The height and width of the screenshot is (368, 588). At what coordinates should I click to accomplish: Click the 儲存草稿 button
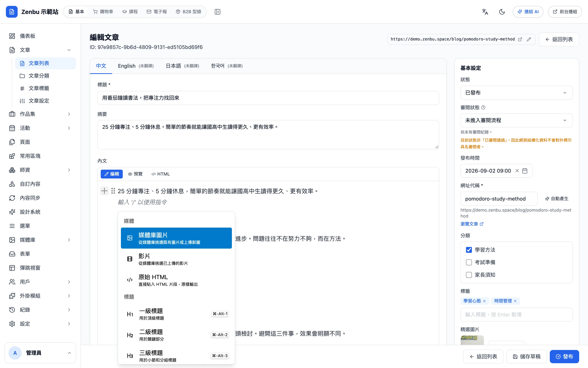click(x=526, y=357)
